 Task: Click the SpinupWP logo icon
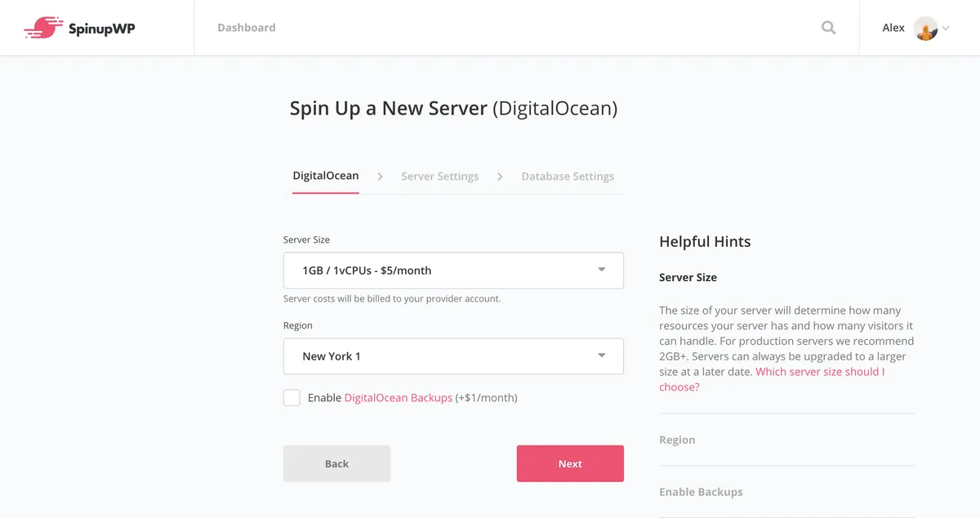pos(43,28)
